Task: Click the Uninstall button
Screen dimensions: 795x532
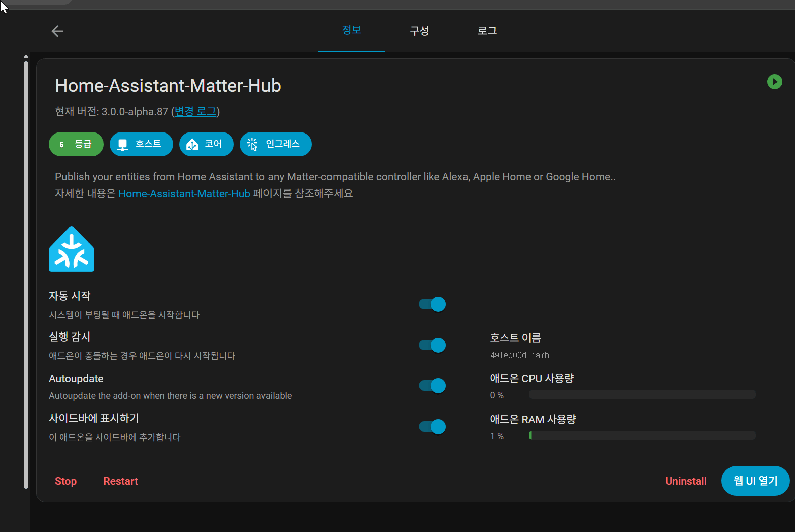Action: click(686, 481)
